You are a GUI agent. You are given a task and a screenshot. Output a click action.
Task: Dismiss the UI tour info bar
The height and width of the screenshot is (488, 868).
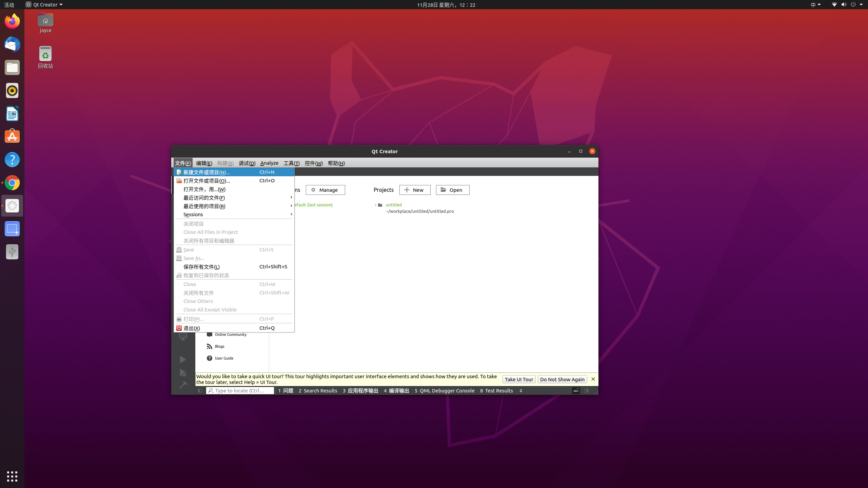[x=593, y=379]
